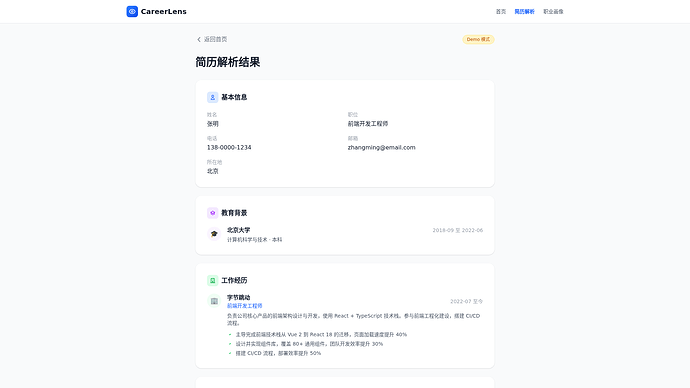
Task: Click the check mark before the Vue 2 bullet
Action: [x=230, y=334]
